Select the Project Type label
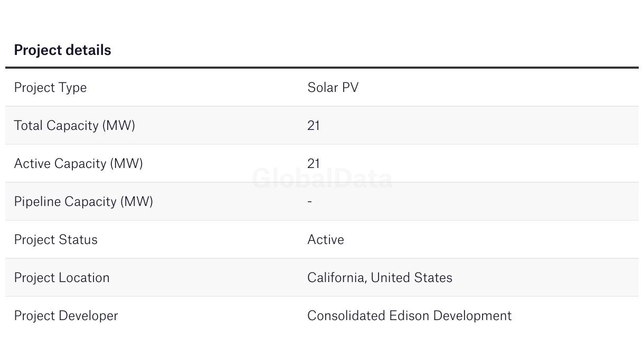Image resolution: width=644 pixels, height=356 pixels. [50, 88]
